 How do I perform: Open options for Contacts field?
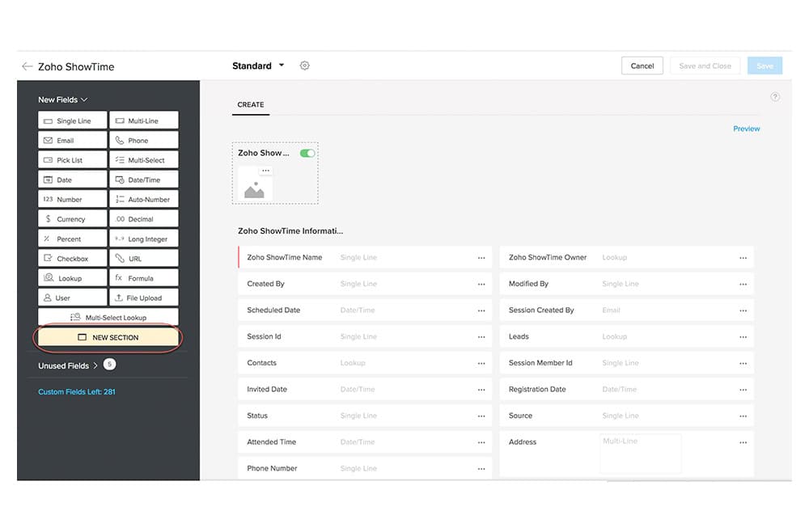tap(481, 363)
